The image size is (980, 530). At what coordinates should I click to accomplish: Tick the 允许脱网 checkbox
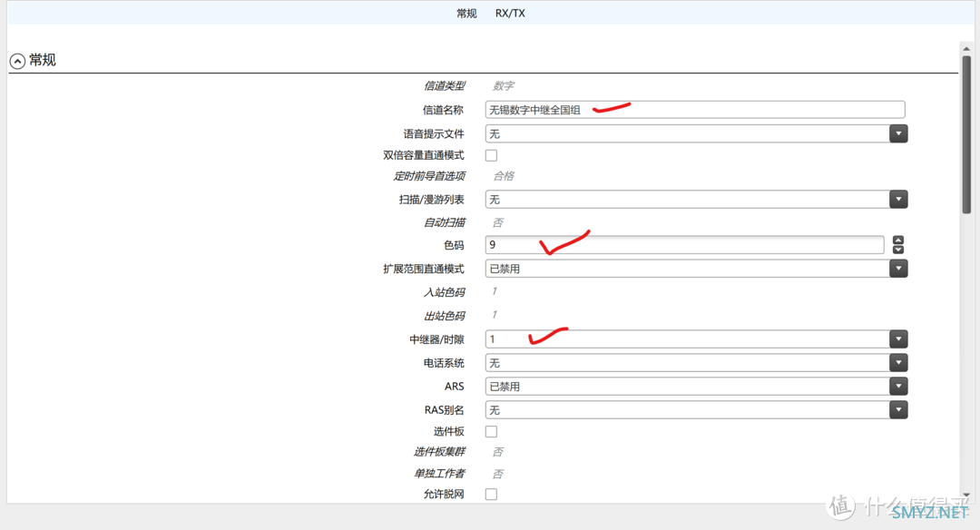tap(491, 495)
